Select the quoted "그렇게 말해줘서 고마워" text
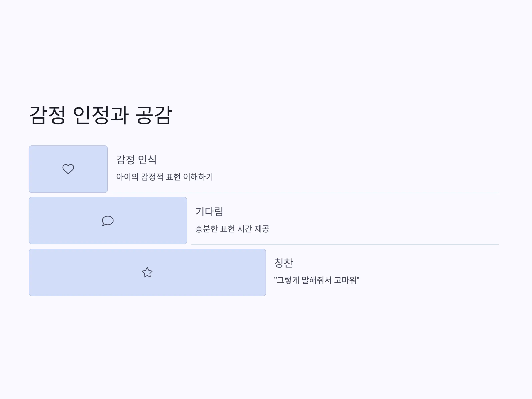The height and width of the screenshot is (399, 532). point(317,280)
